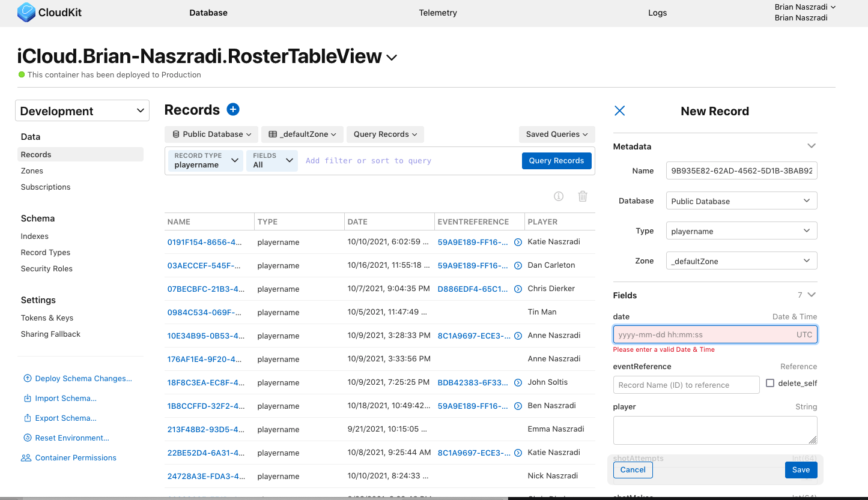868x500 pixels.
Task: Click the eventReference record ID field
Action: [687, 385]
